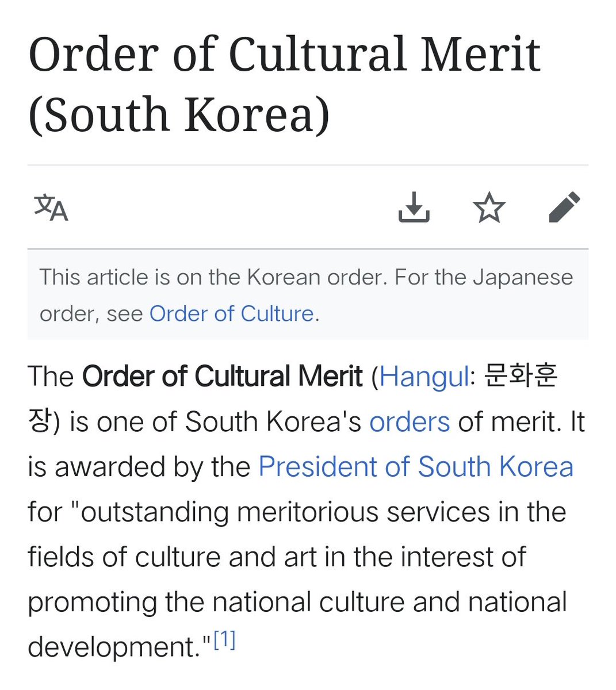Open the language selection icon
This screenshot has width=616, height=690.
51,208
